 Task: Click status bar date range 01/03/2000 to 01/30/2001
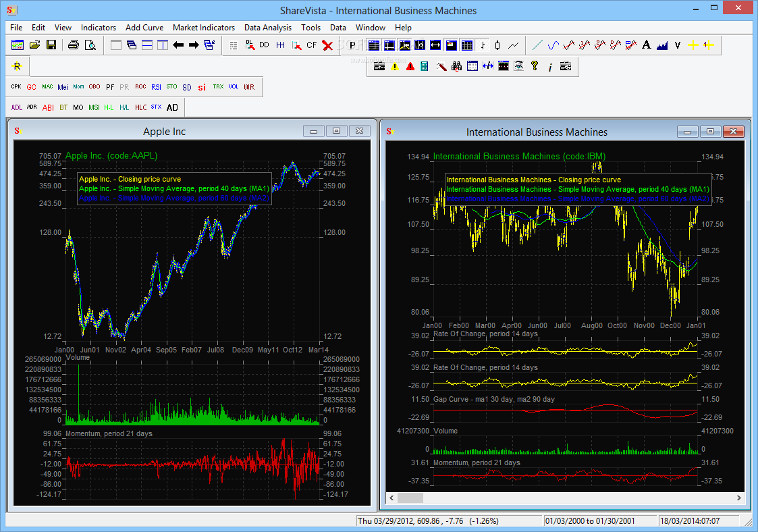coord(590,521)
